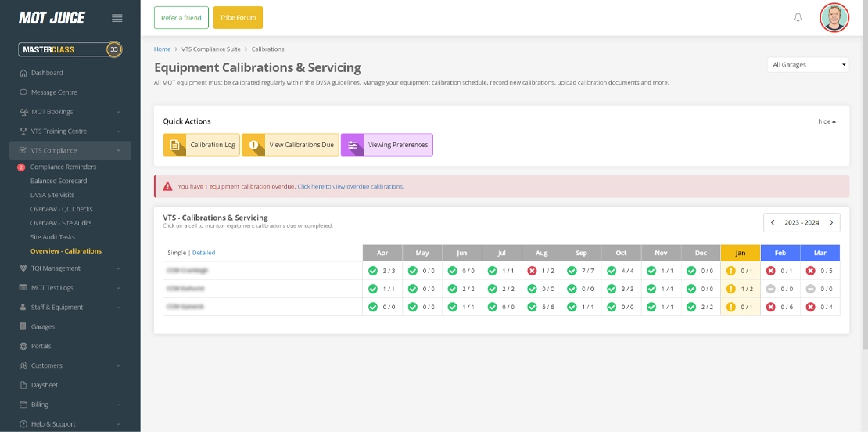
Task: Expand the Customers chevron
Action: tap(118, 365)
